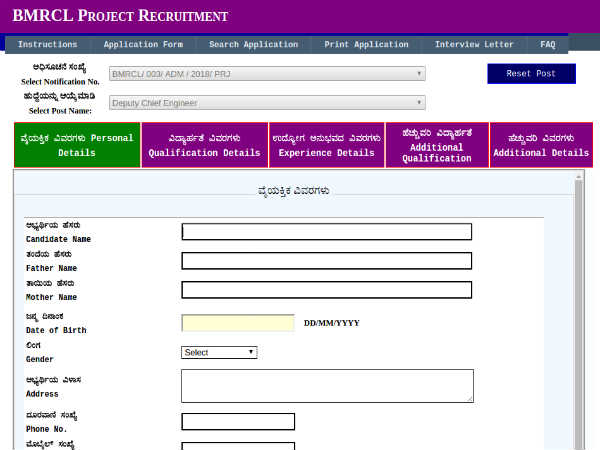This screenshot has width=600, height=450.
Task: Click the Select Notification No. label
Action: pos(60,82)
